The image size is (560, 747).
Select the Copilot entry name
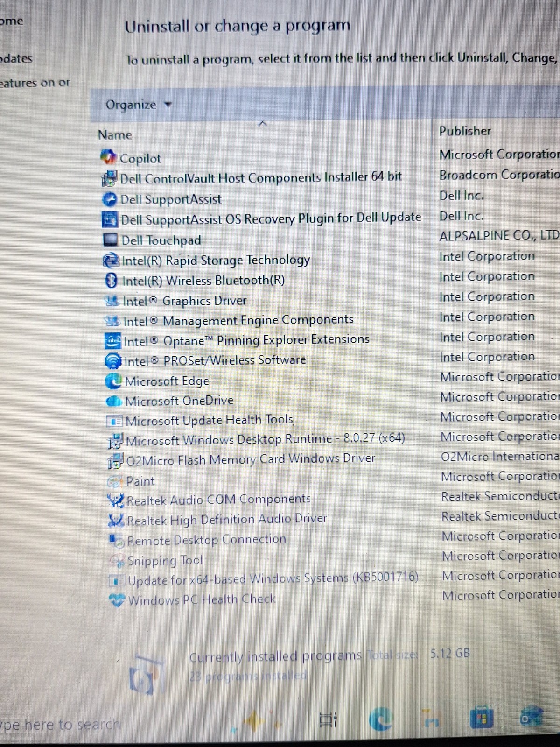tap(140, 159)
